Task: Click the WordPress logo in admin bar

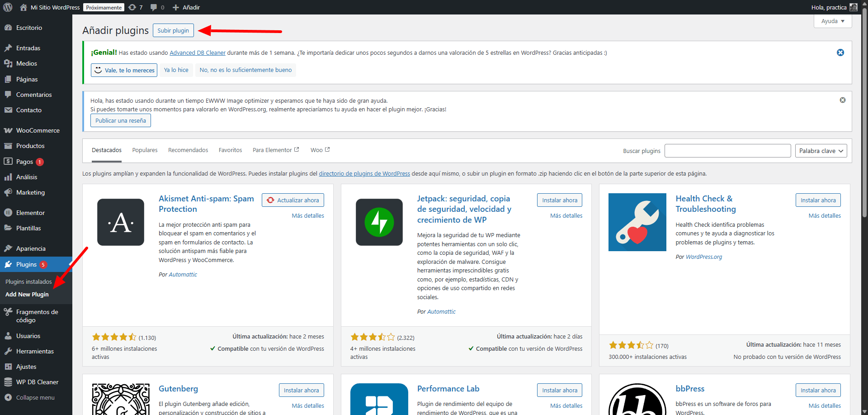Action: coord(8,7)
